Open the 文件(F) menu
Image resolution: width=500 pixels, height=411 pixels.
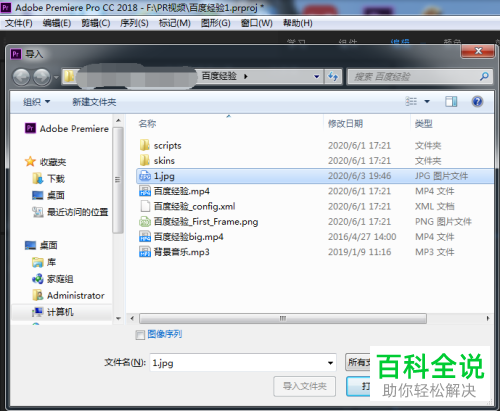coord(19,23)
